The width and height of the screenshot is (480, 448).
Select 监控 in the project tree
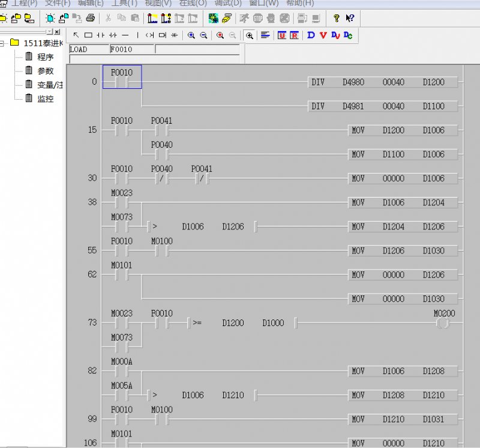(x=45, y=98)
